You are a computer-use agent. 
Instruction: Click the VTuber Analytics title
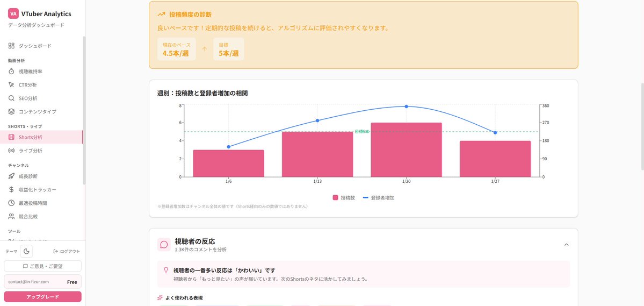(x=46, y=14)
